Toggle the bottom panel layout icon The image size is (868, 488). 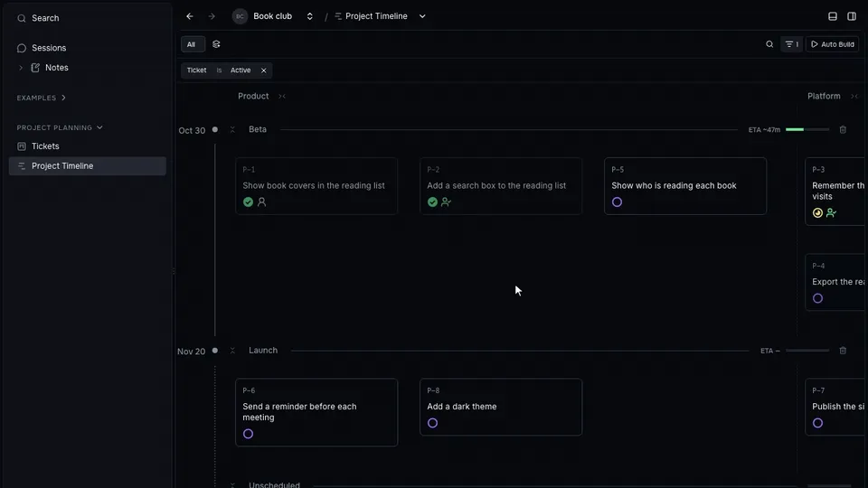(x=833, y=16)
